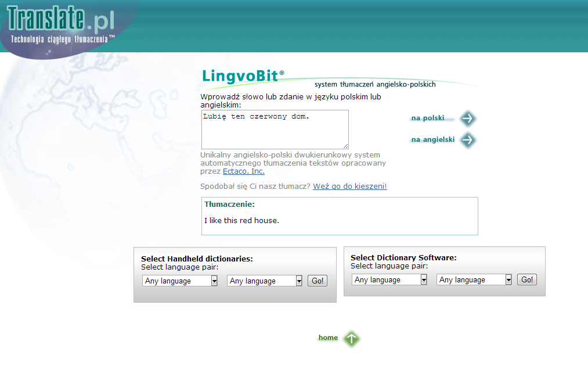
Task: Click Go! in Dictionary Software box
Action: click(527, 279)
